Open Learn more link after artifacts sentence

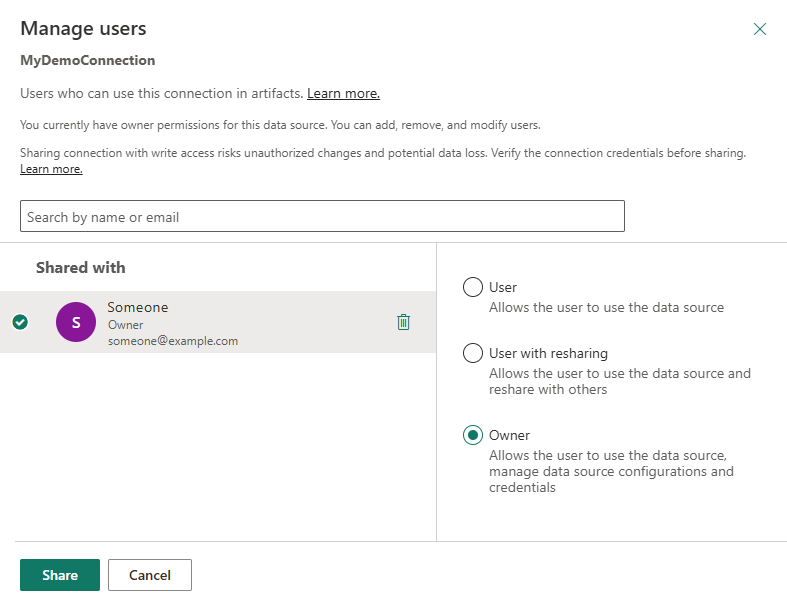[x=343, y=94]
